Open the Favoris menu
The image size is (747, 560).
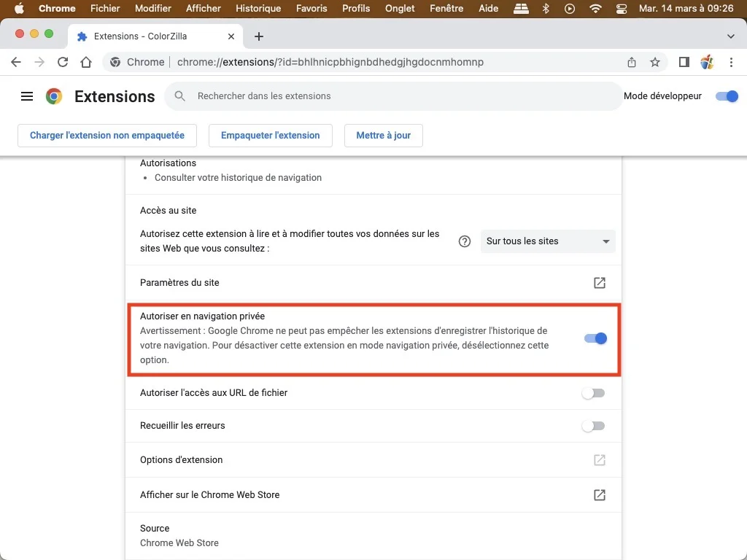tap(311, 8)
